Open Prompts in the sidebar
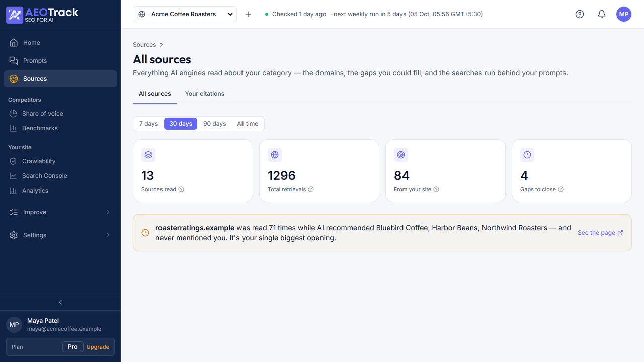The image size is (644, 362). point(60,61)
